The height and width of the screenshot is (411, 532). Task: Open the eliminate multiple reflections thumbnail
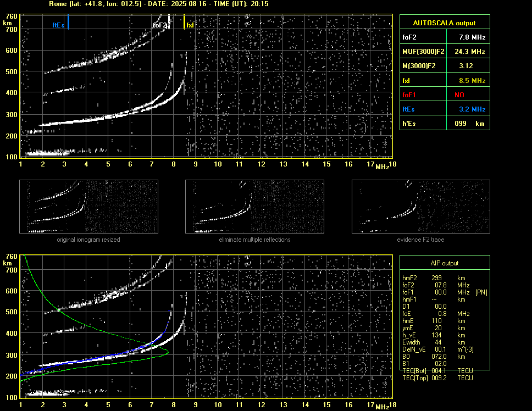(254, 207)
